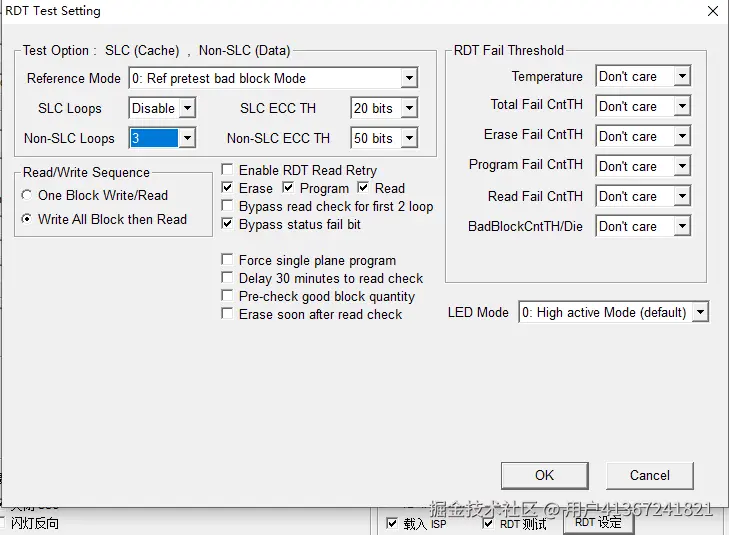The height and width of the screenshot is (535, 729).
Task: Toggle 载入 ISP checkbox in background window
Action: [x=392, y=523]
